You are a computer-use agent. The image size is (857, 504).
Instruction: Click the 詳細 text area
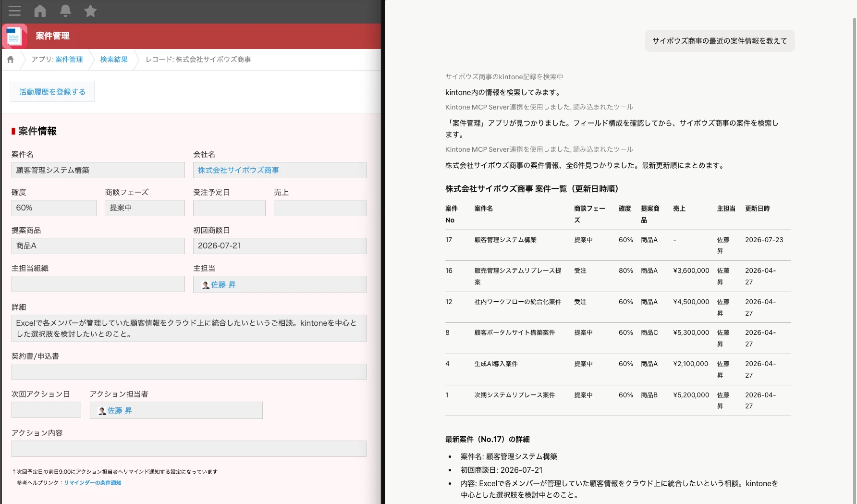[189, 329]
